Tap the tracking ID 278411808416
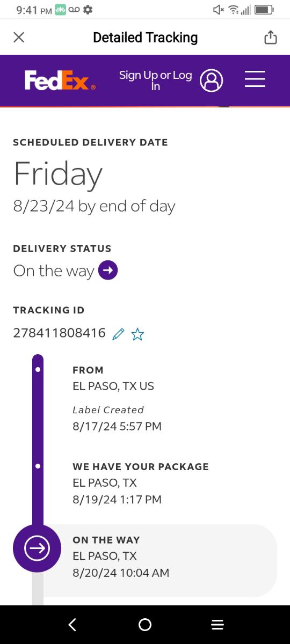Viewport: 290px width, 644px height. click(x=59, y=333)
